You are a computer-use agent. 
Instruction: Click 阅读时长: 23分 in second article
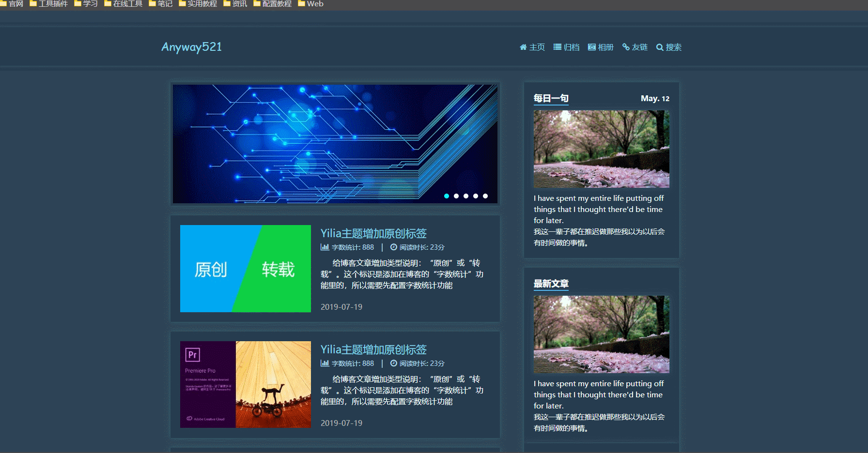pyautogui.click(x=422, y=363)
